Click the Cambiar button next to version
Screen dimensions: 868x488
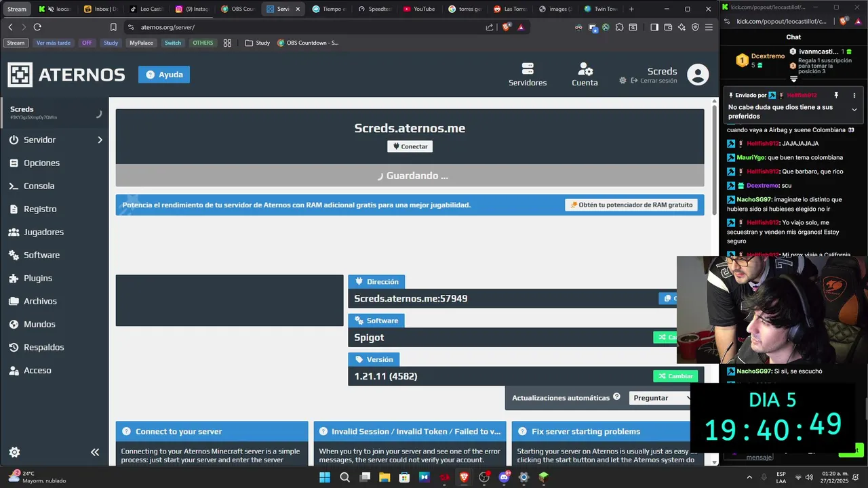click(675, 376)
